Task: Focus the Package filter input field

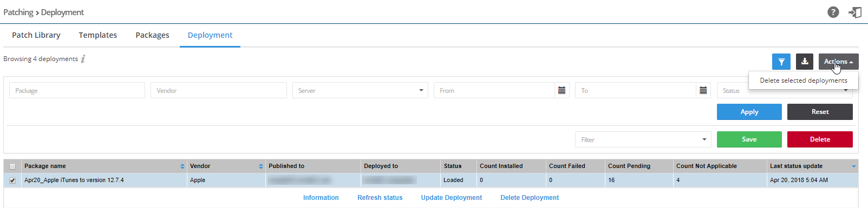Action: (77, 90)
